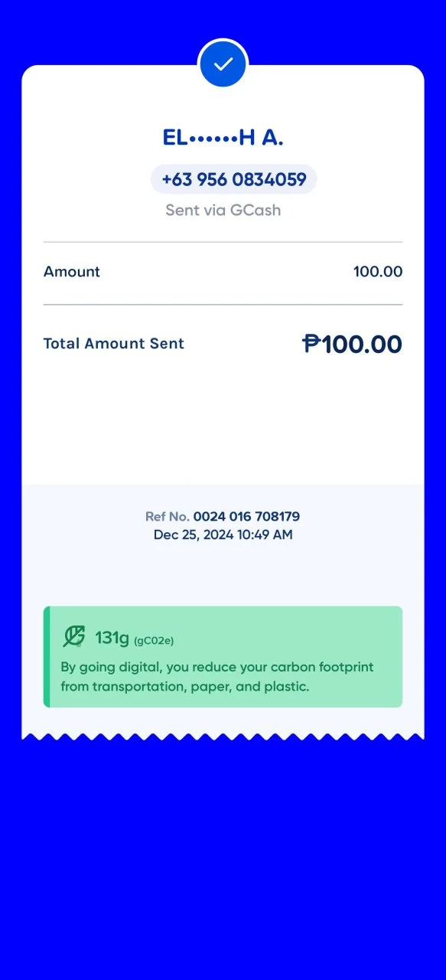
Task: Tap the ₱100.00 total figure
Action: [352, 344]
